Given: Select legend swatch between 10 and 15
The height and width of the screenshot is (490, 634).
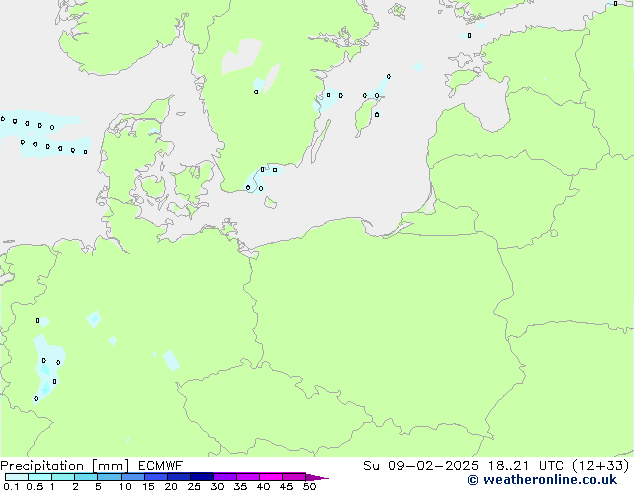Looking at the screenshot, I should [x=132, y=477].
